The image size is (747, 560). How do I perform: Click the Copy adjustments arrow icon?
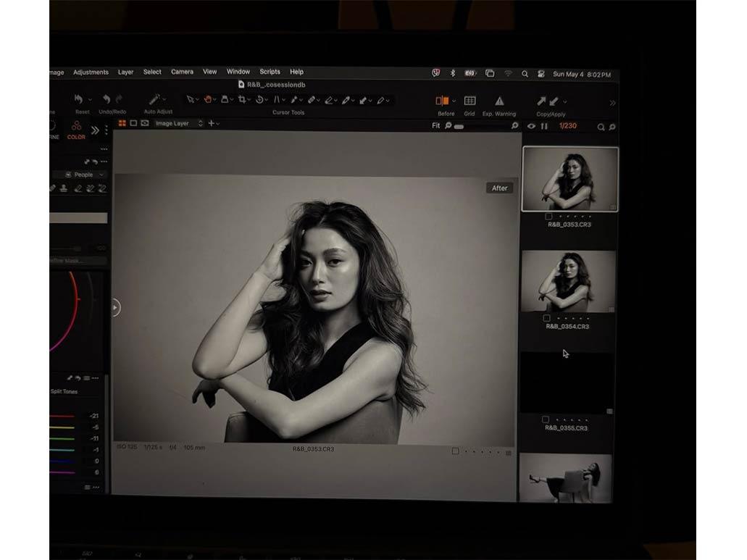tap(541, 101)
